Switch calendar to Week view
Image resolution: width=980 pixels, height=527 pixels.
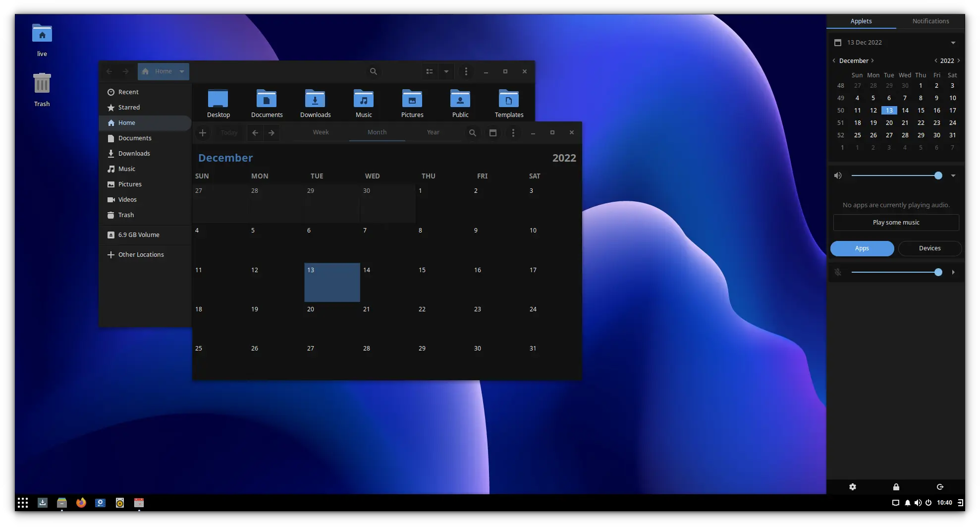click(x=321, y=132)
